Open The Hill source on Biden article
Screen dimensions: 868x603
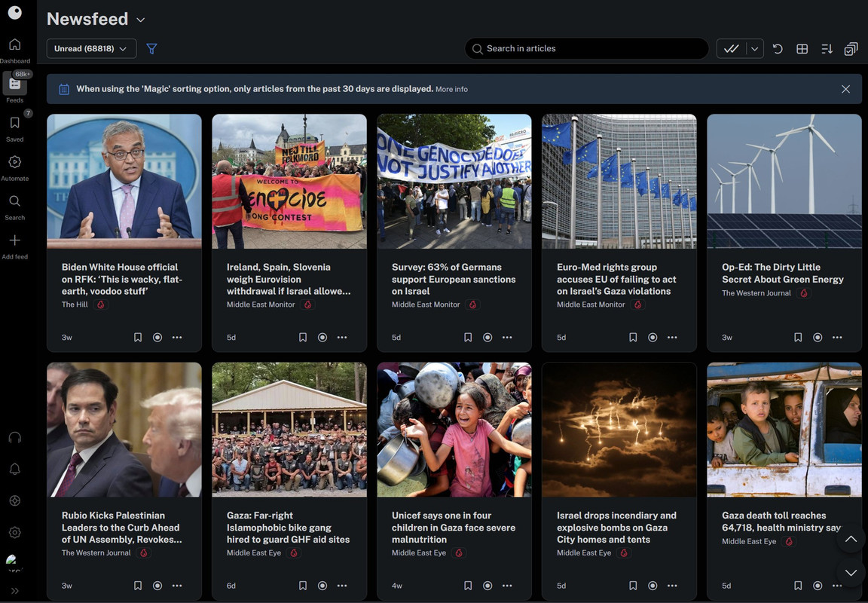tap(75, 305)
